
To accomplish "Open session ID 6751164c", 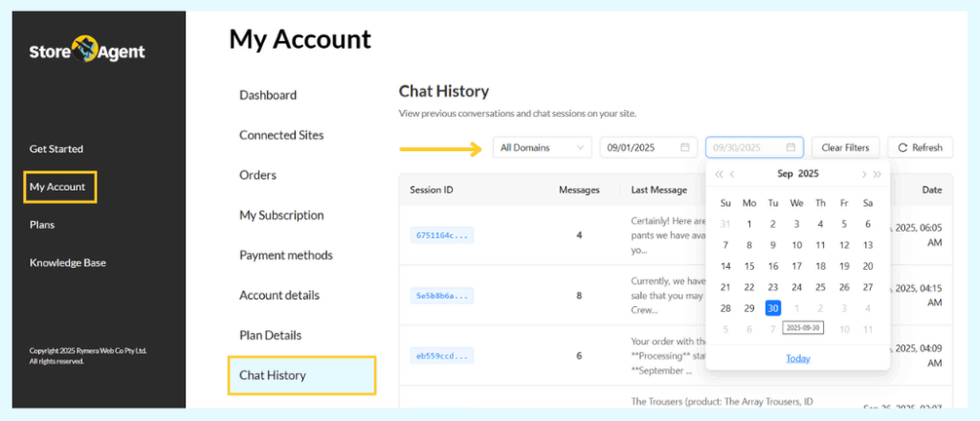I will [x=441, y=235].
